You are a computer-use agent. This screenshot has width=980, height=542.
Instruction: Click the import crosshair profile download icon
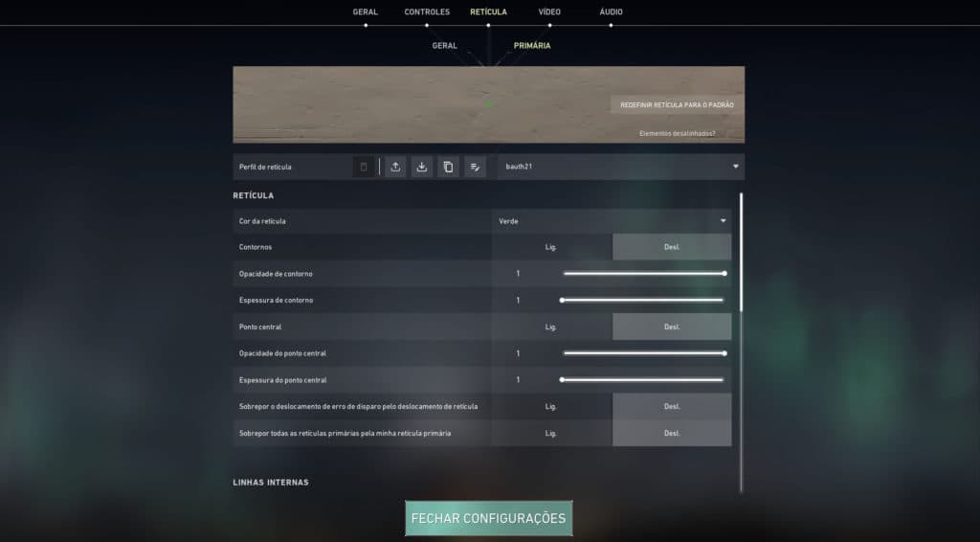[421, 167]
